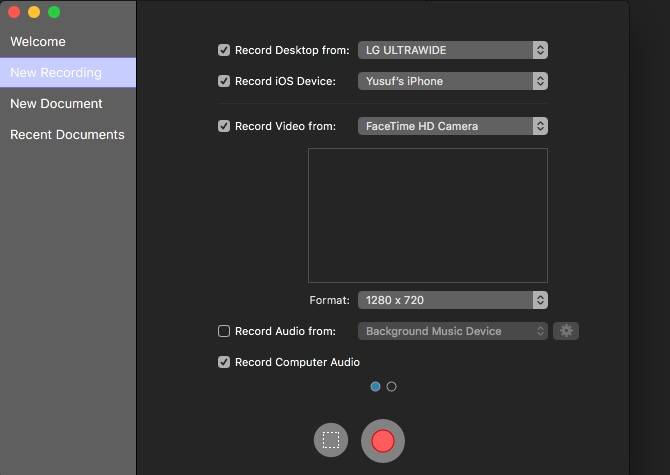Toggle Record iOS Device checkbox

tap(224, 81)
